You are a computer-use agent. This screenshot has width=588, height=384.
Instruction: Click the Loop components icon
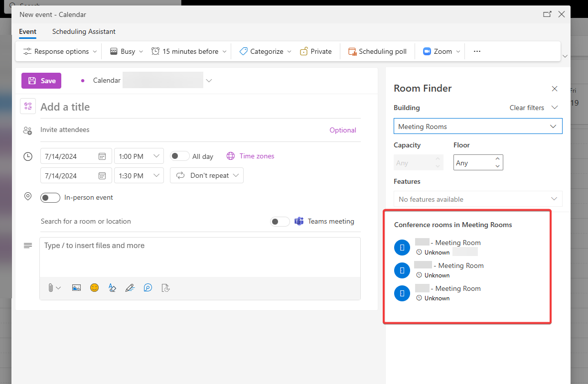click(148, 288)
